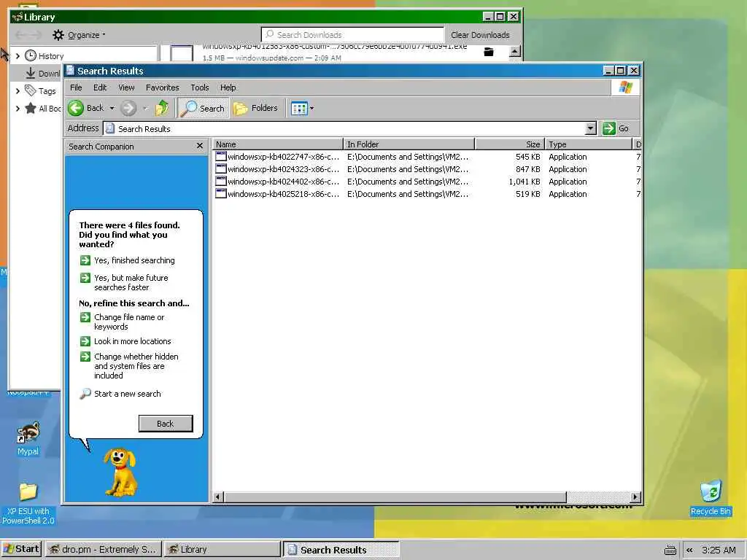Sort results by Size column header
The image size is (747, 560).
[x=510, y=144]
